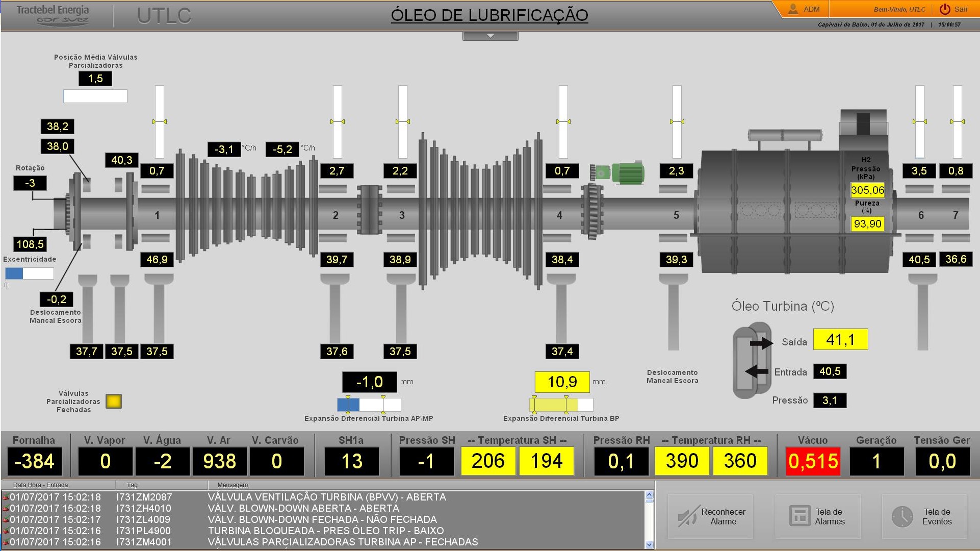Open Tela de Alarmes panel icon

800,516
